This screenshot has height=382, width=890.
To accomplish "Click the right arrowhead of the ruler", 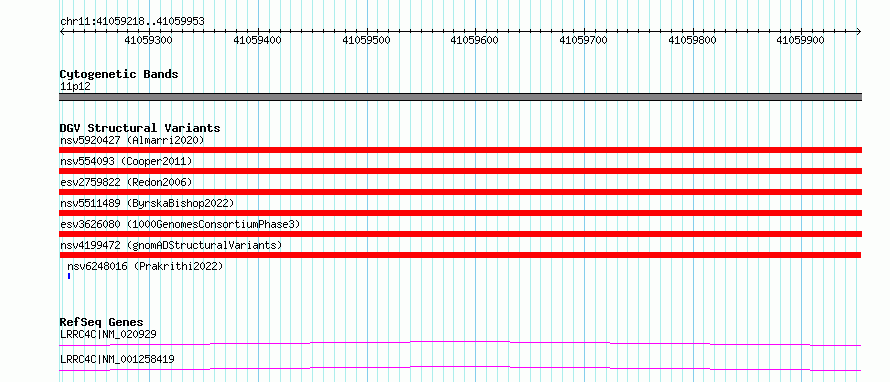I will coord(858,31).
